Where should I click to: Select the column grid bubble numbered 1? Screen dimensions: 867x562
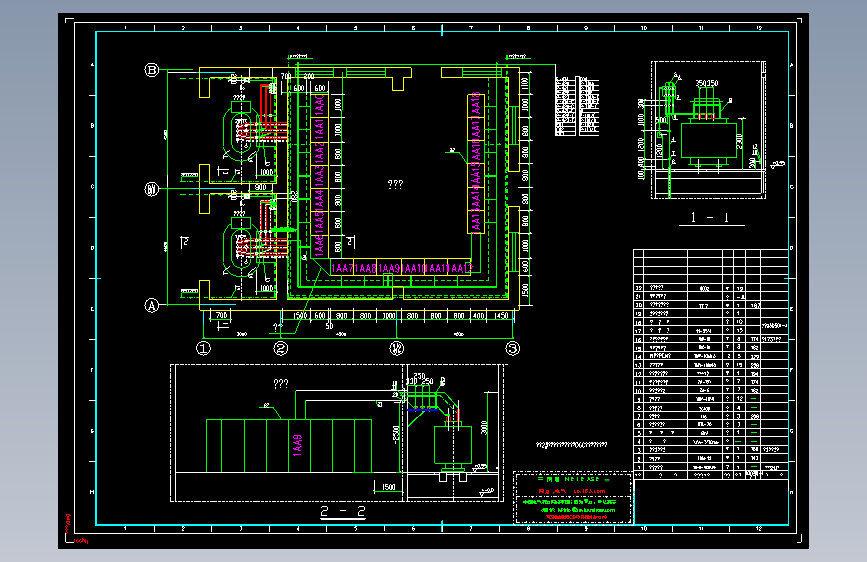tap(203, 348)
